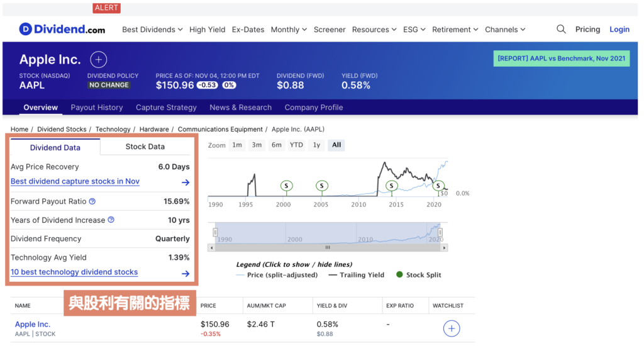Switch to the News & Research tab

[x=241, y=107]
